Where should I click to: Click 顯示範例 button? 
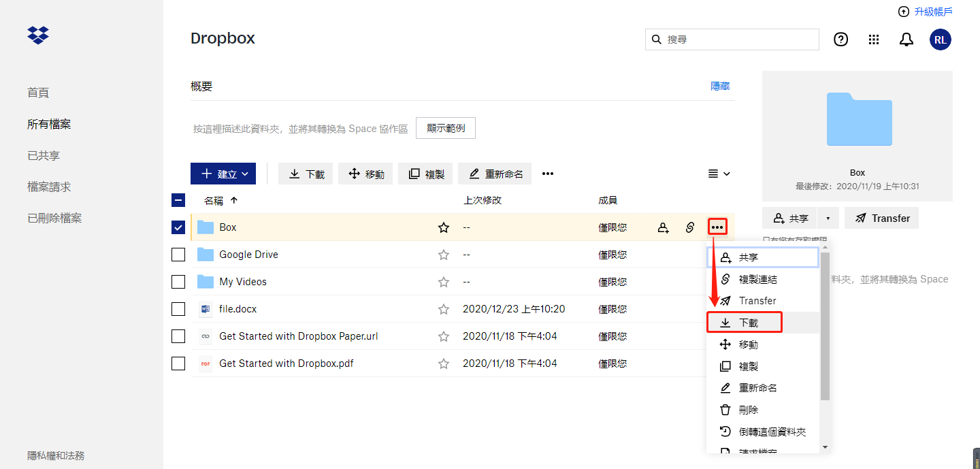point(446,128)
